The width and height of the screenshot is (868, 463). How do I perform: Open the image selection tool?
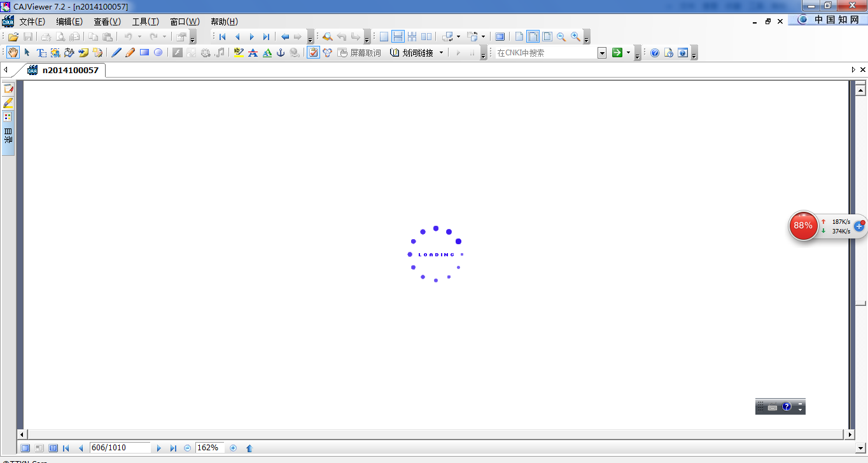tap(55, 53)
